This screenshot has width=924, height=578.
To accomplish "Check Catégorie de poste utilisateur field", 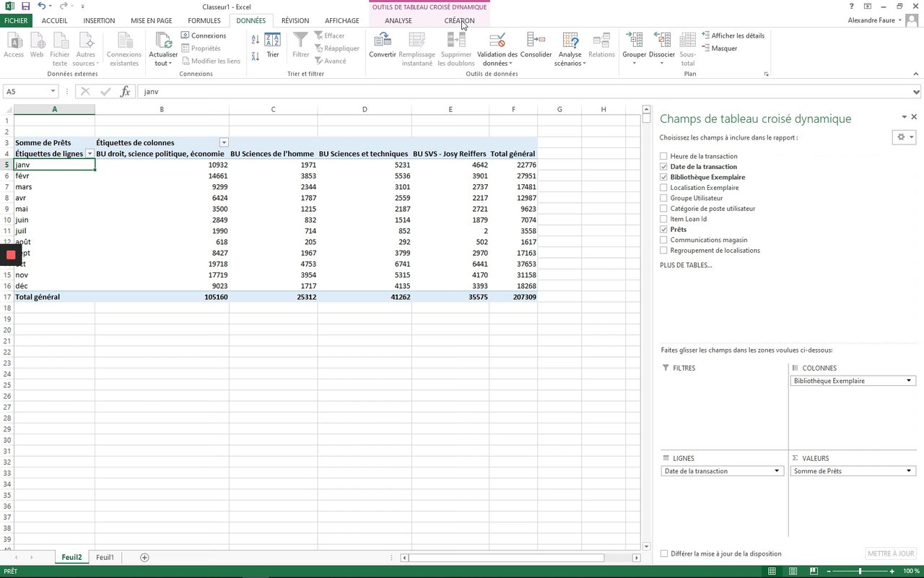I will pos(663,209).
